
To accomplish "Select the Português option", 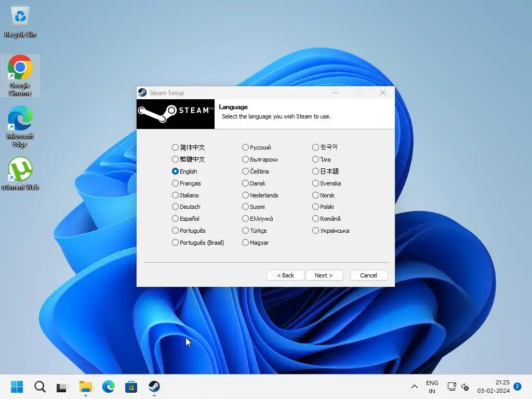I will [x=189, y=230].
